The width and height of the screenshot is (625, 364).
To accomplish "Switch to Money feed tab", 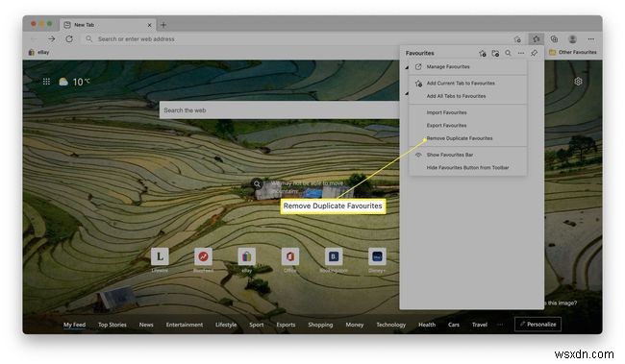I will click(355, 325).
